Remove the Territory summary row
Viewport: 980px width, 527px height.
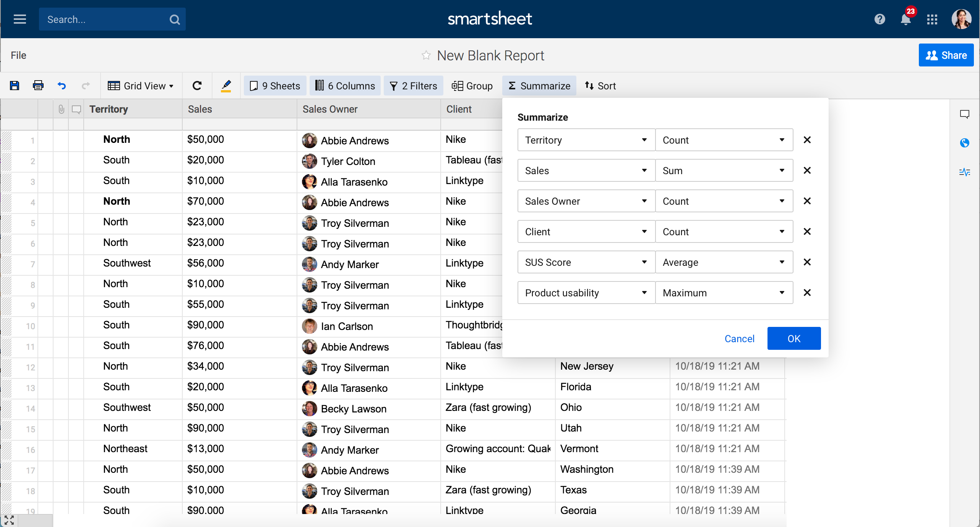coord(807,140)
